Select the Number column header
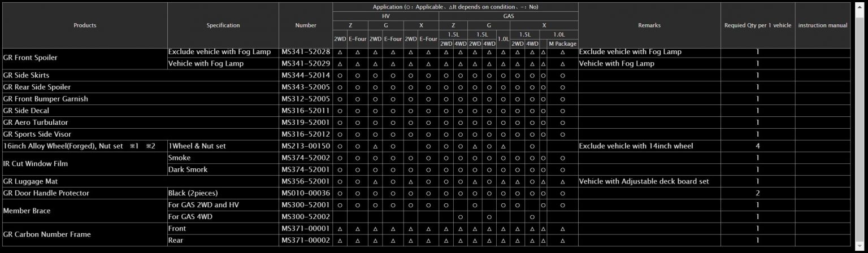Viewport: 868px width, 253px height. pos(305,25)
